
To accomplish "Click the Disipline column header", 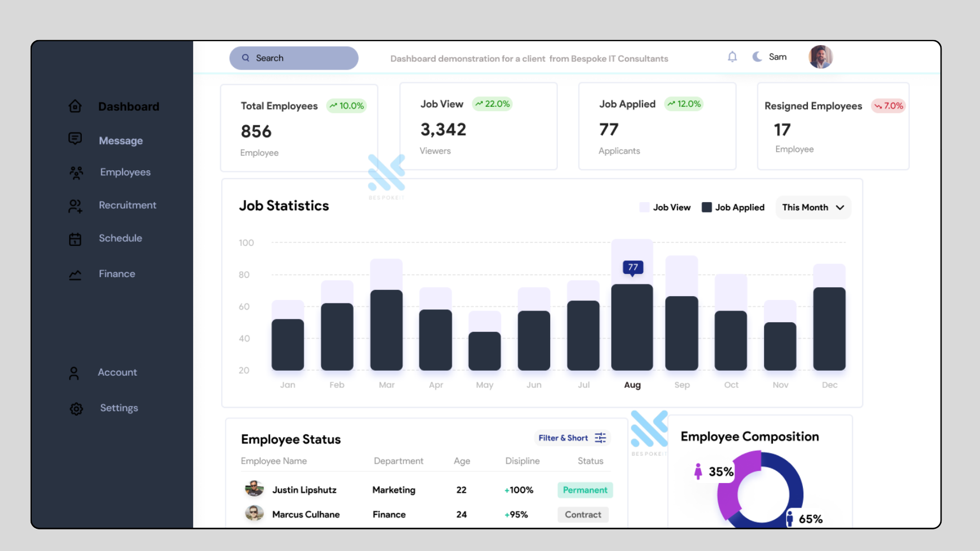I will 522,461.
